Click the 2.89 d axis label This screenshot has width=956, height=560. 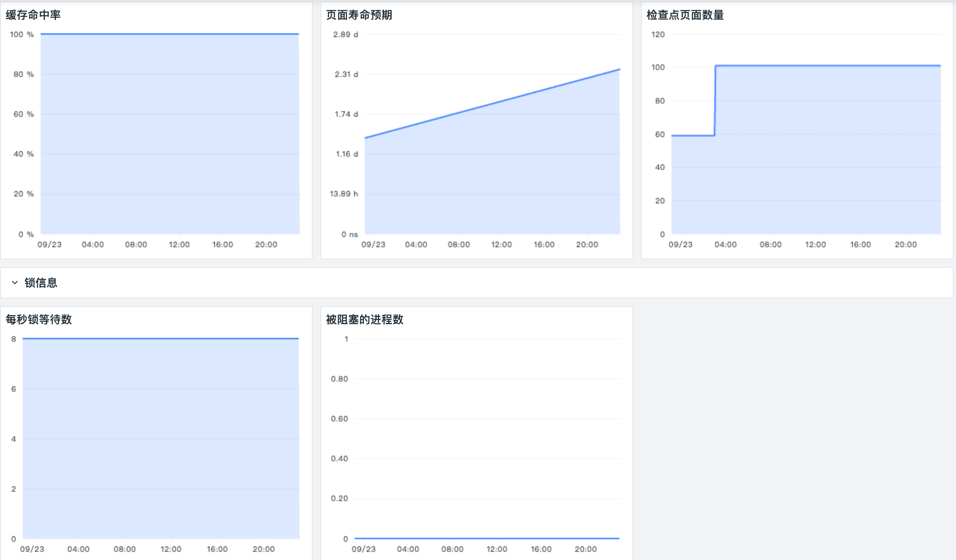[x=346, y=34]
